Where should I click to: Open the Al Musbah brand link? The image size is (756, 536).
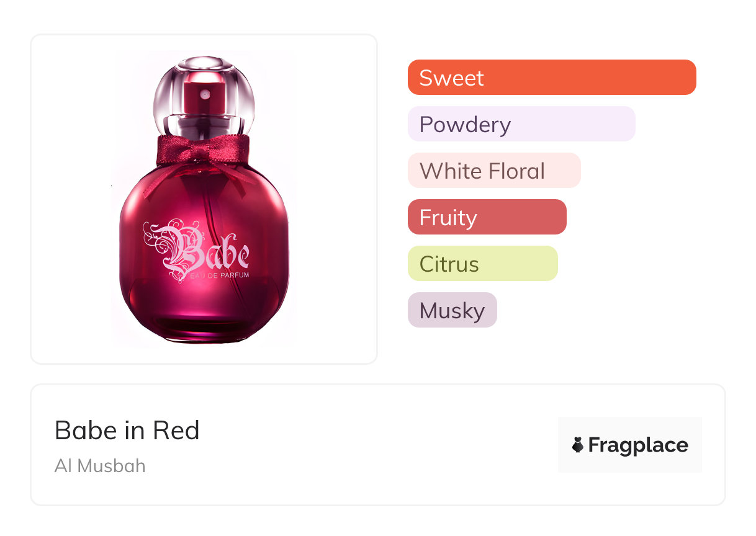pyautogui.click(x=100, y=466)
